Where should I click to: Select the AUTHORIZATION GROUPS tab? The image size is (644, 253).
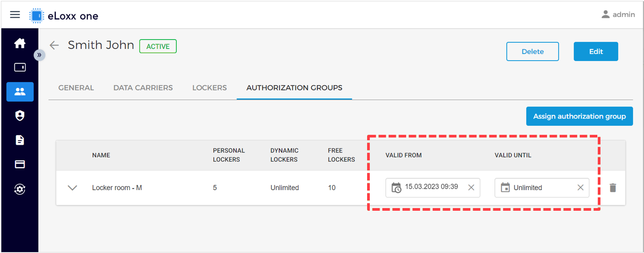click(x=294, y=88)
